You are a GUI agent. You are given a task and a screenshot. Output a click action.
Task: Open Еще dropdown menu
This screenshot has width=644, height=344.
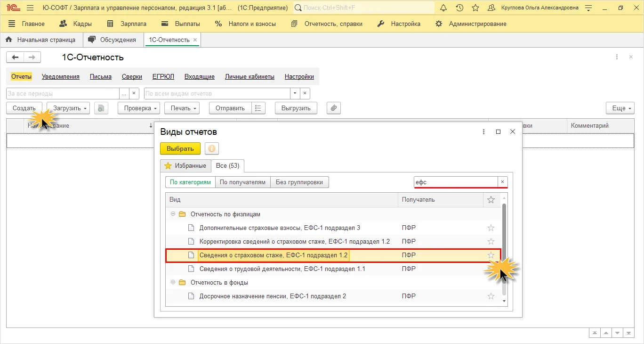[620, 108]
